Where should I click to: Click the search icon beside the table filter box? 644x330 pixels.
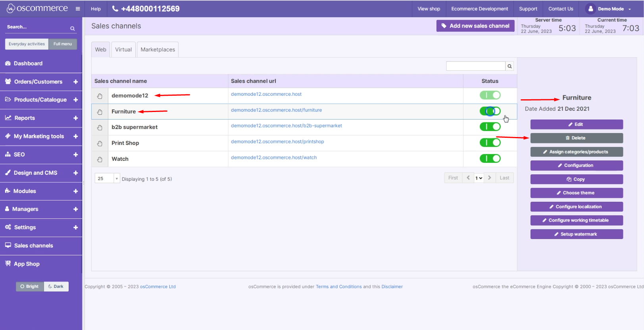point(509,66)
